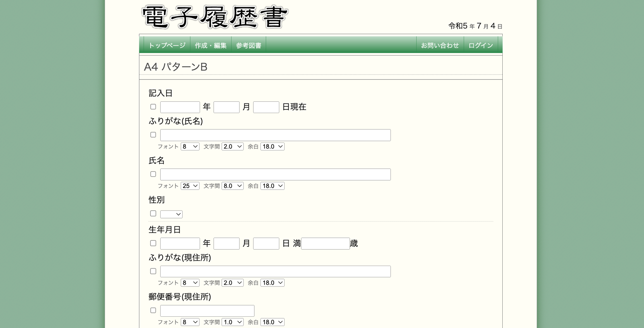This screenshot has height=328, width=644.
Task: Focus the 生年月日 year field
Action: pos(180,243)
